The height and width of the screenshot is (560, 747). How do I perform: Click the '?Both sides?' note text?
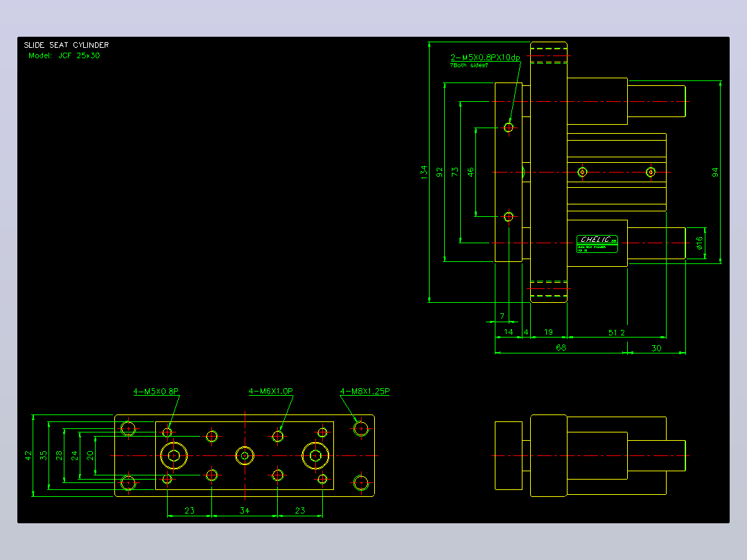coord(468,65)
